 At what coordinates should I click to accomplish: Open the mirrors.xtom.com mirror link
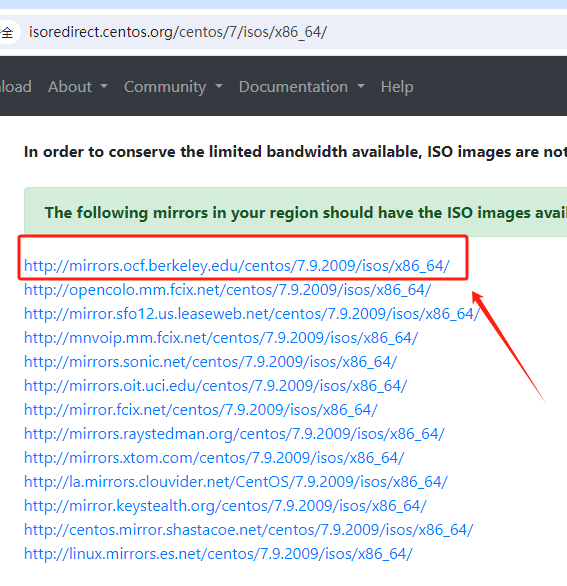tap(214, 458)
